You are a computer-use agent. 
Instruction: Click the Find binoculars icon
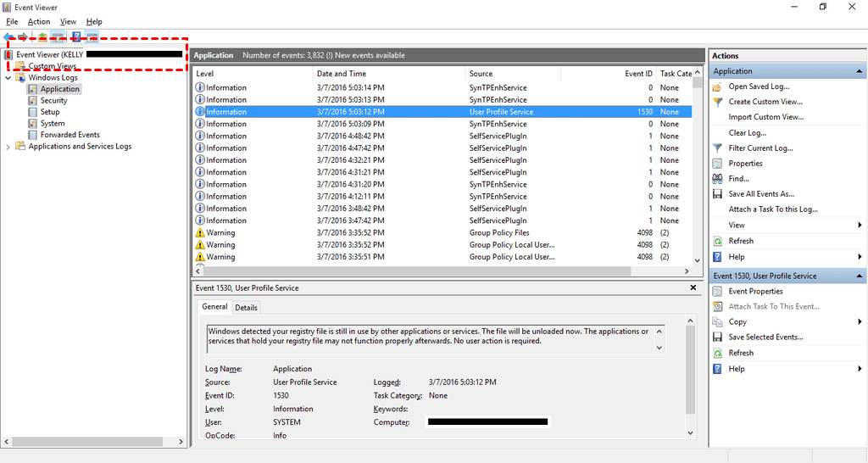coord(718,179)
